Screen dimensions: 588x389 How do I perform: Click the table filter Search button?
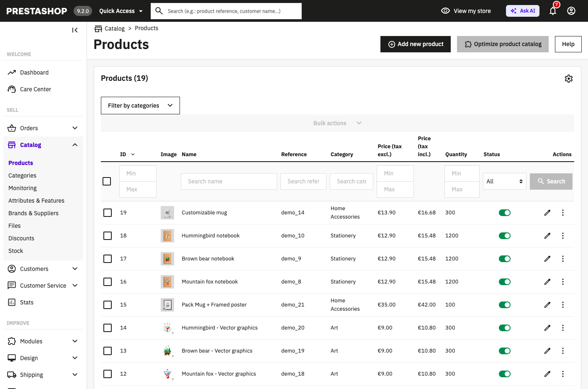point(551,181)
